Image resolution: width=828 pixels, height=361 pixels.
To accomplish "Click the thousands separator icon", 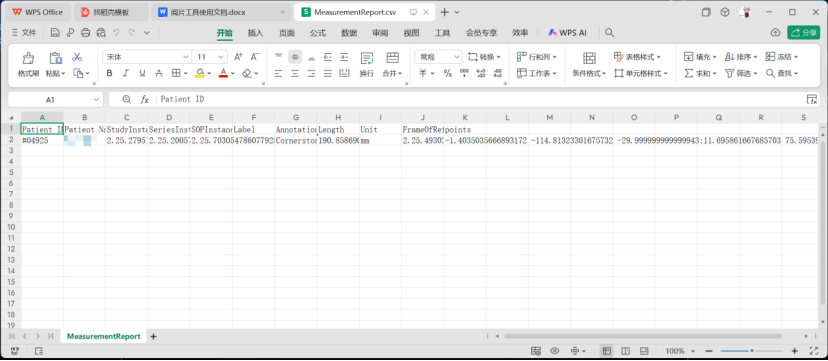I will point(464,73).
